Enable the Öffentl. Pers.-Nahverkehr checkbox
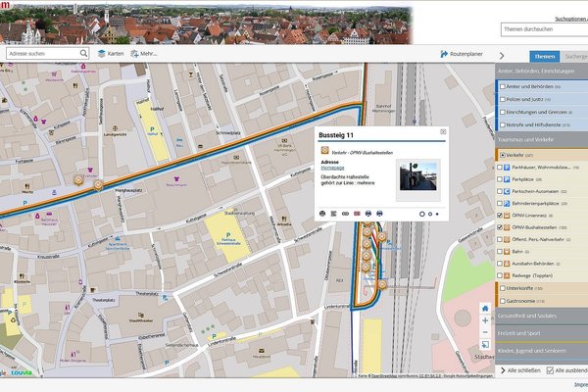This screenshot has height=392, width=588. 500,239
